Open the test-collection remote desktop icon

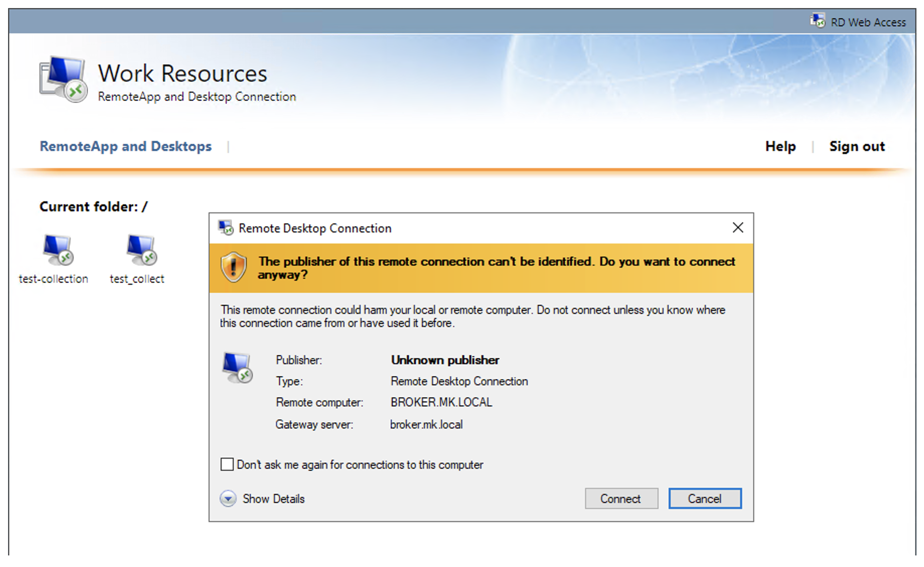[x=58, y=250]
